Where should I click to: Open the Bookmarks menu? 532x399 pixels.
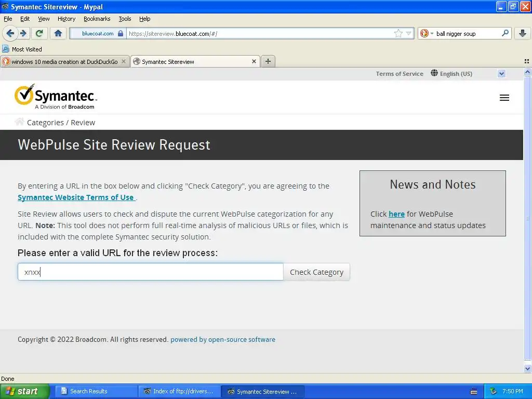pos(97,19)
